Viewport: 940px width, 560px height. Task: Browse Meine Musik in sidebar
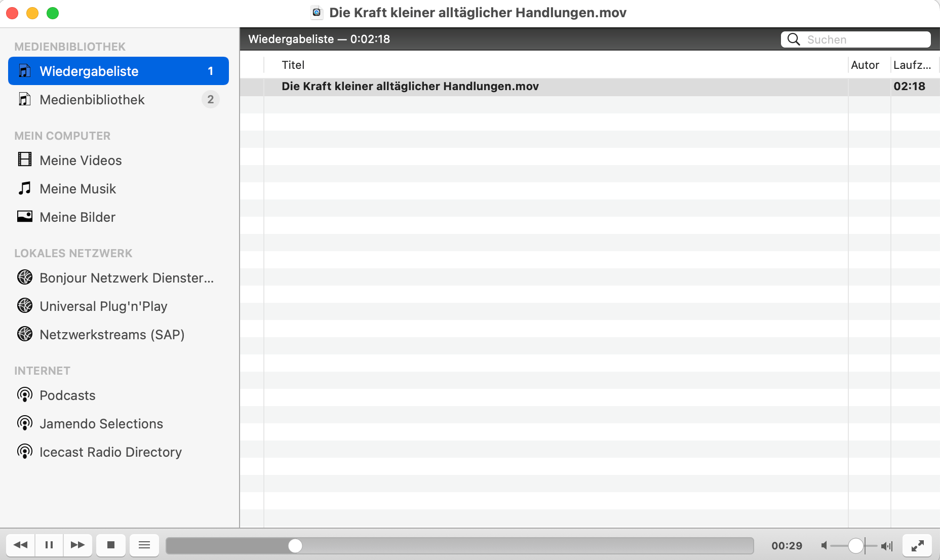[x=77, y=189]
